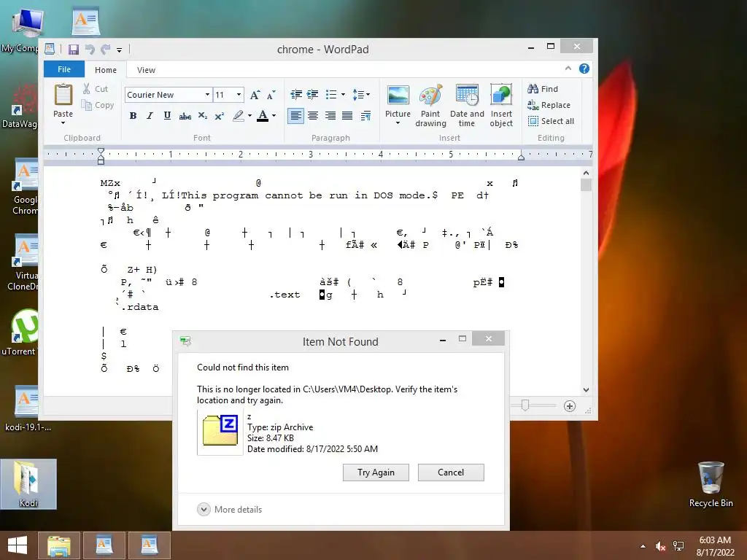The image size is (747, 560).
Task: Switch to the View ribbon tab
Action: [146, 70]
